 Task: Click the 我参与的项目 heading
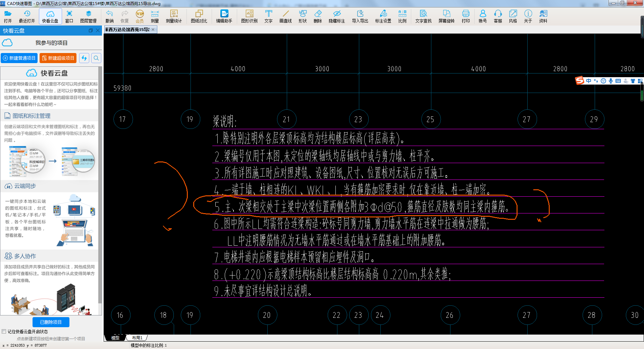pos(52,43)
